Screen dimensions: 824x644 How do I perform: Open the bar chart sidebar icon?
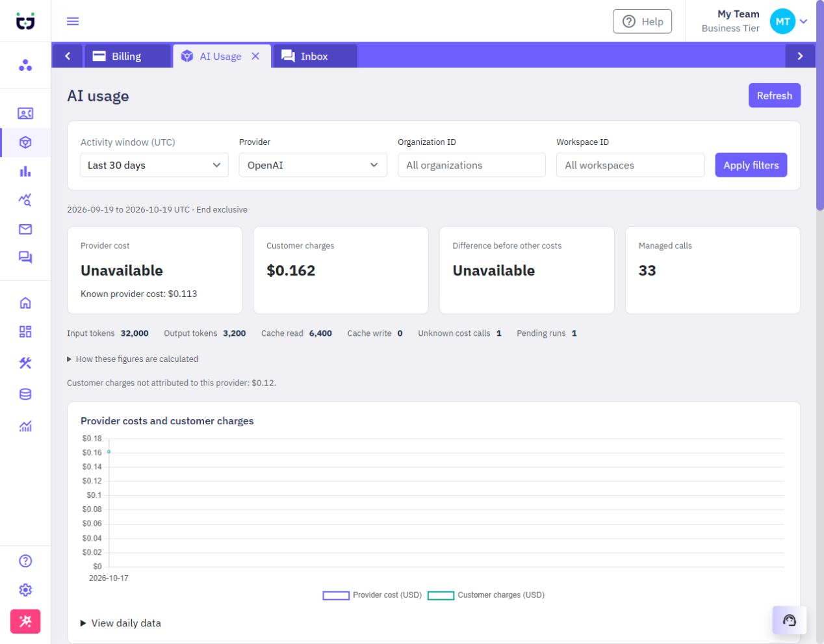(25, 171)
